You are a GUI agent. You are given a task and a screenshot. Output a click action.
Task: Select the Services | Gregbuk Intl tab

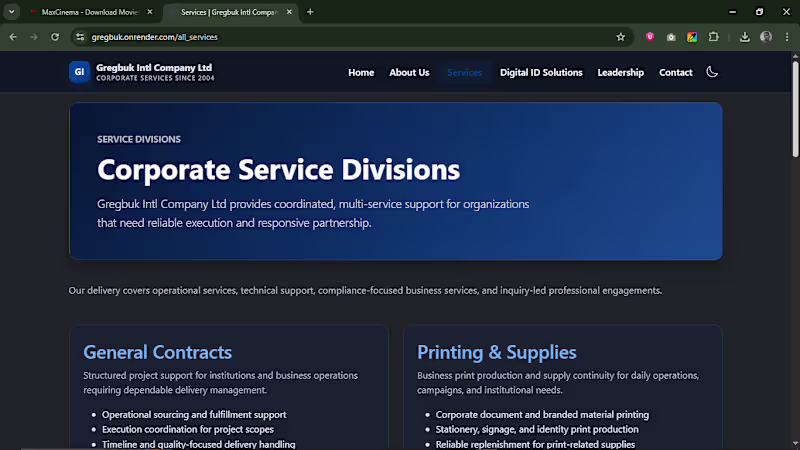229,12
